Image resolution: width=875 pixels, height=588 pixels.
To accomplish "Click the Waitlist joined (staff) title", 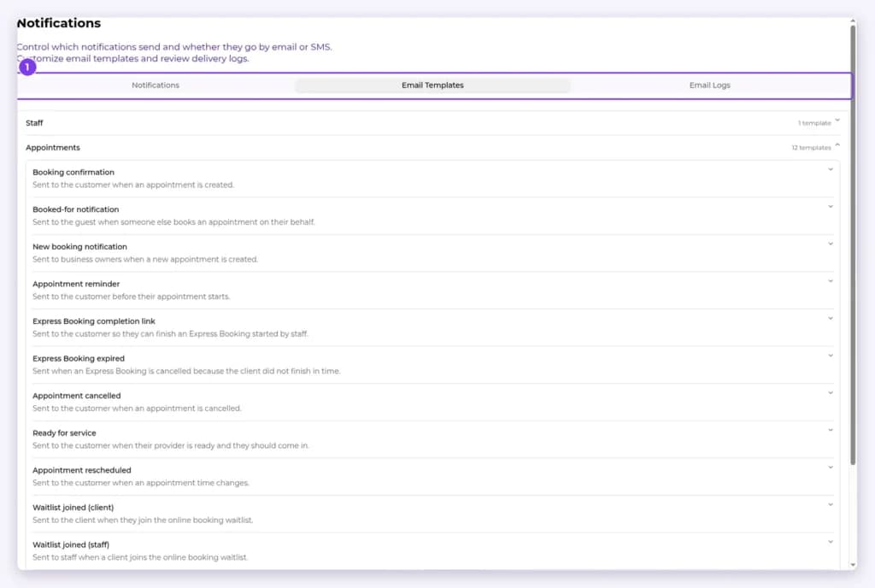I will [71, 545].
